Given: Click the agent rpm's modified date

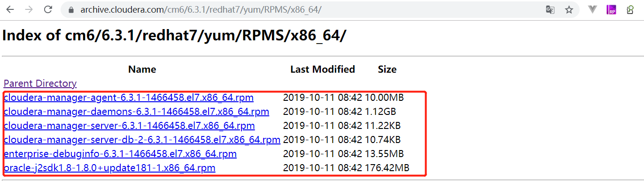Looking at the screenshot, I should click(x=323, y=98).
